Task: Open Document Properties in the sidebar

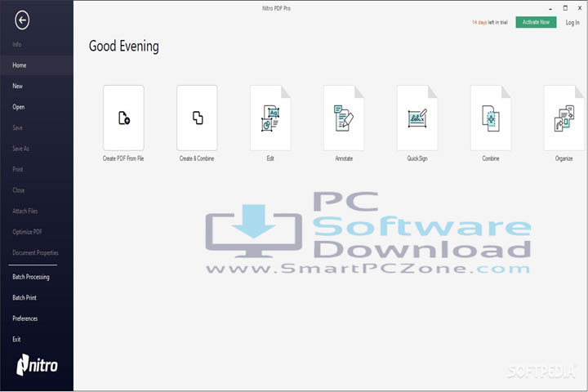Action: click(x=36, y=252)
